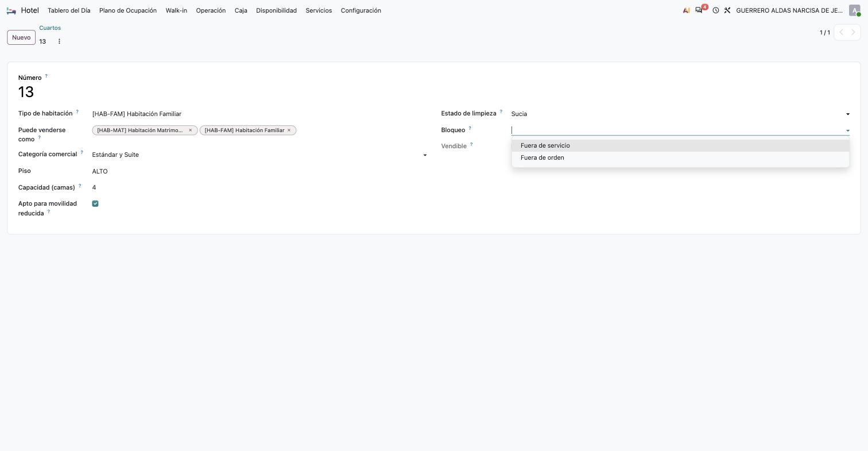Uncheck Apto para movilidad reducida checkbox
Image resolution: width=868 pixels, height=451 pixels.
[95, 203]
